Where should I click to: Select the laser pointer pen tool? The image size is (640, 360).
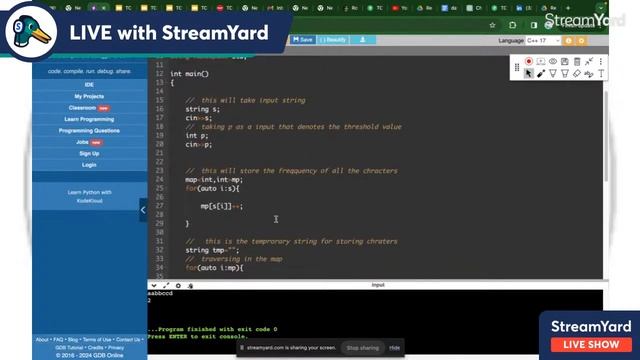click(541, 73)
